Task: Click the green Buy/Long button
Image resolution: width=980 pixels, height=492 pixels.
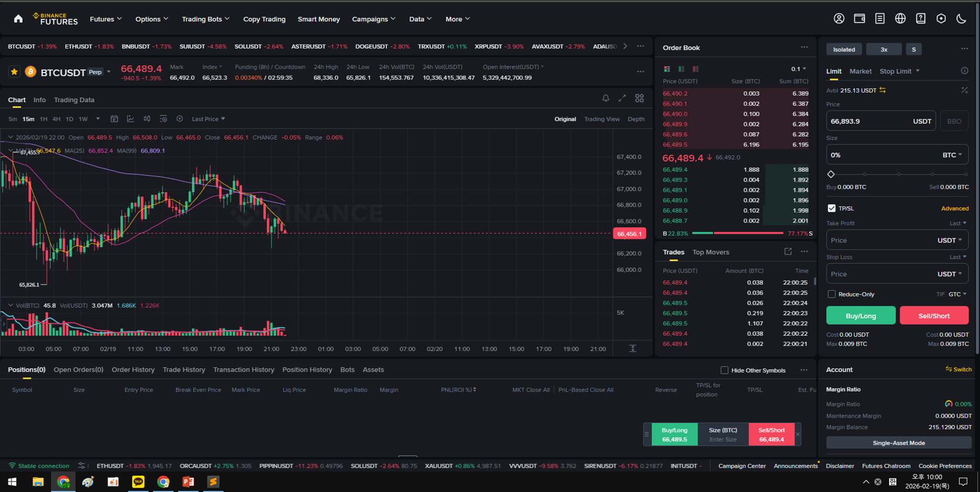Action: coord(861,316)
